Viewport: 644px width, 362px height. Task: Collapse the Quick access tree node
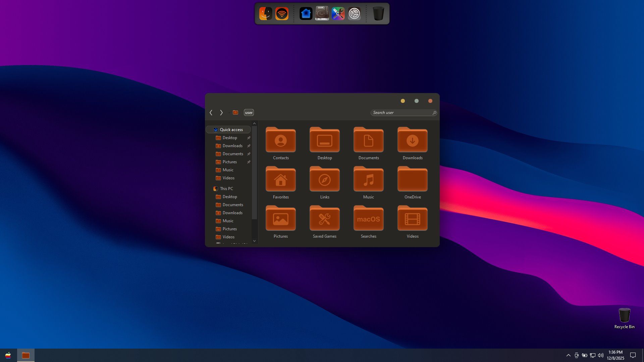coord(210,130)
